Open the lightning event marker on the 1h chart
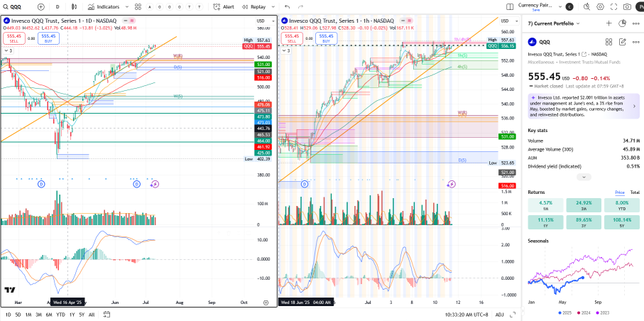 pyautogui.click(x=452, y=184)
